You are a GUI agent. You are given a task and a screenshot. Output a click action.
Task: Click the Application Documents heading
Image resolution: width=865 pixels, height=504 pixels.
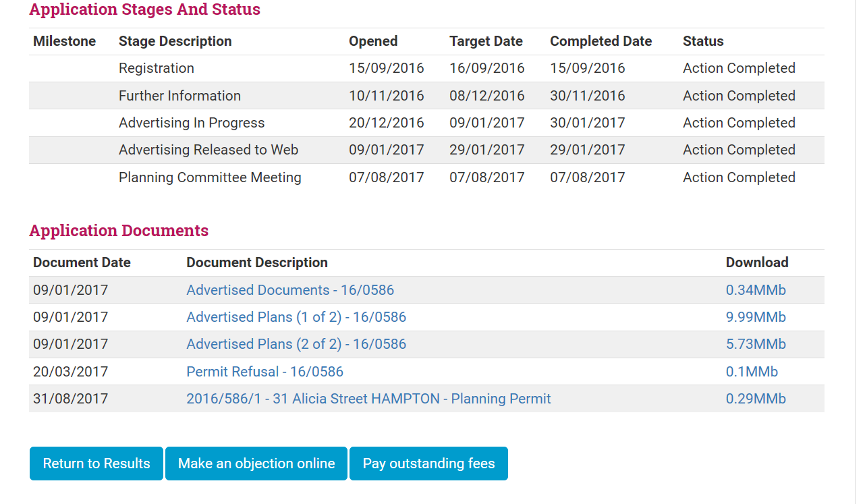tap(119, 231)
